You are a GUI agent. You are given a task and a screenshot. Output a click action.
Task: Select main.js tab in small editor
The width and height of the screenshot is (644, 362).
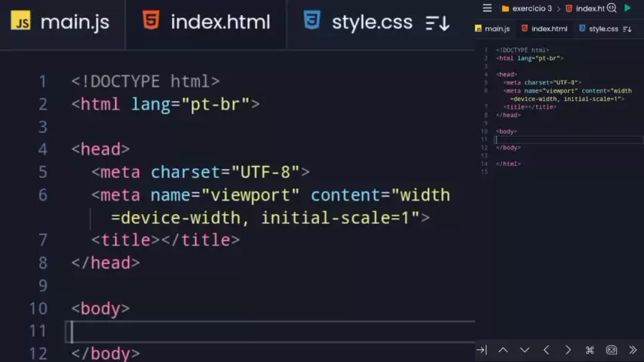pos(492,29)
